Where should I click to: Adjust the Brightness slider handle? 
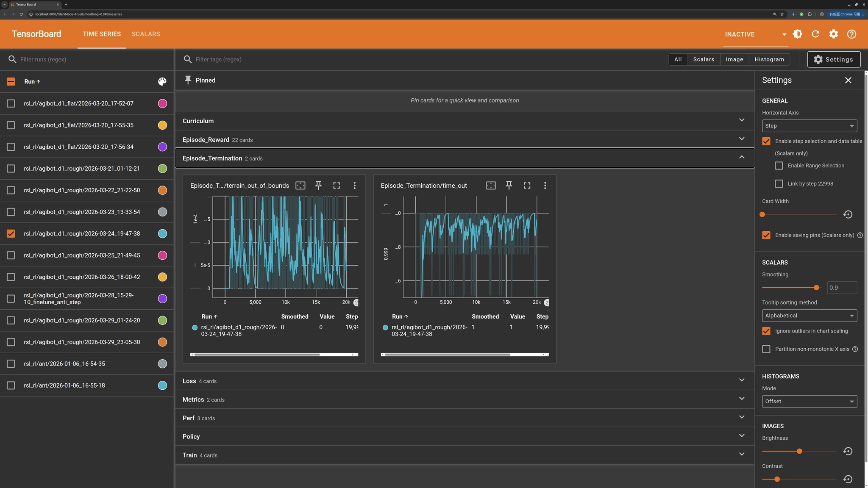799,451
